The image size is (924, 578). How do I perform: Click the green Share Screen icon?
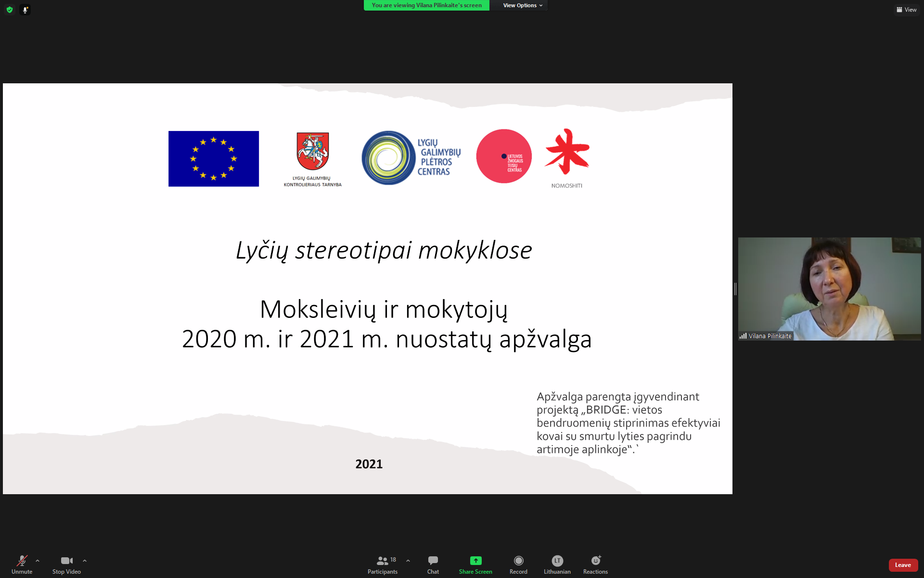475,561
